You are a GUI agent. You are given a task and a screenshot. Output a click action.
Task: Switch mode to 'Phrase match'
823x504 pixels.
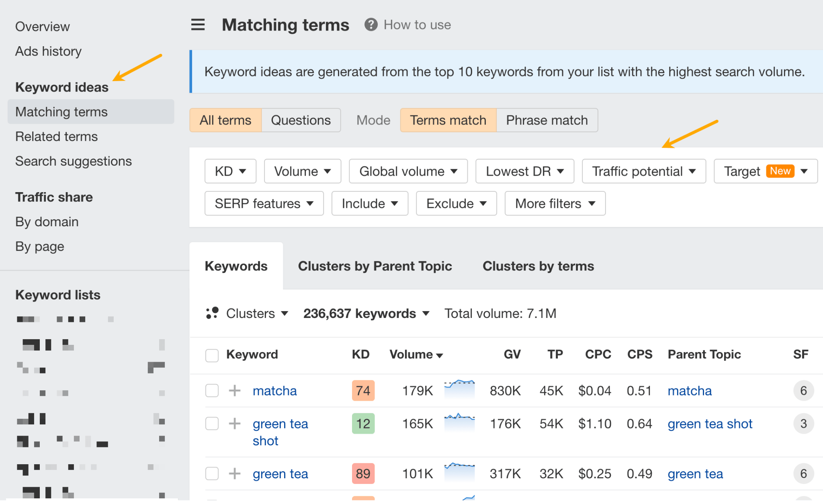tap(547, 120)
